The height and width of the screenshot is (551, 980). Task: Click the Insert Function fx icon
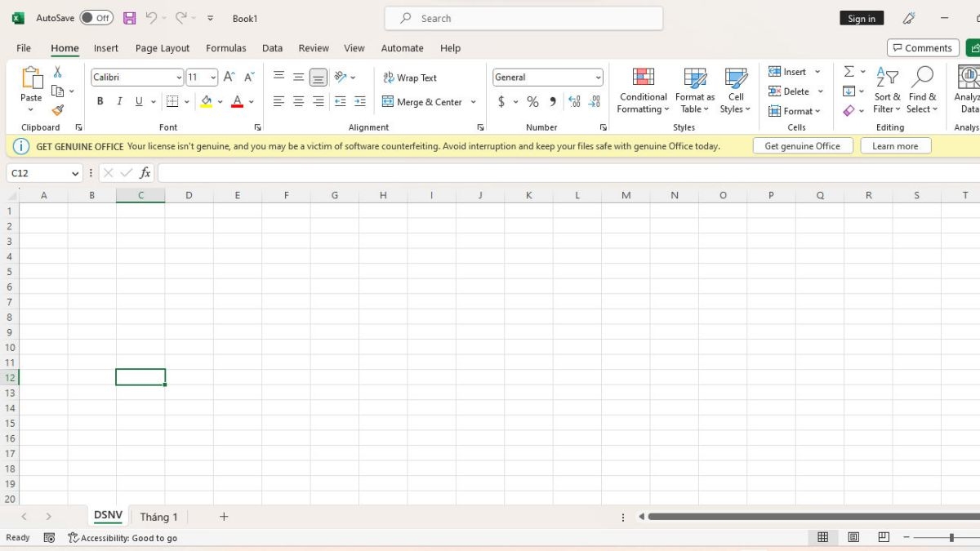coord(145,173)
